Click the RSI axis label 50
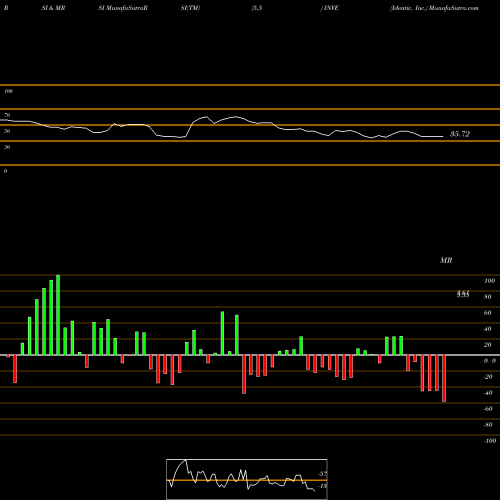The height and width of the screenshot is (500, 500). click(7, 131)
